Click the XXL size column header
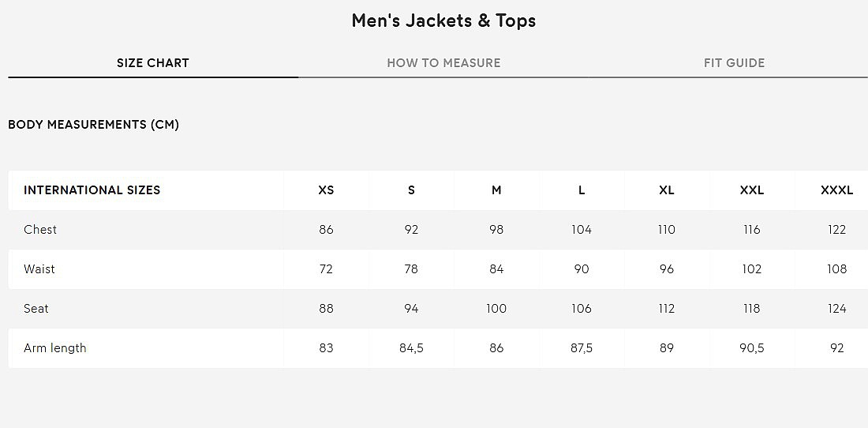The height and width of the screenshot is (428, 868). (752, 190)
